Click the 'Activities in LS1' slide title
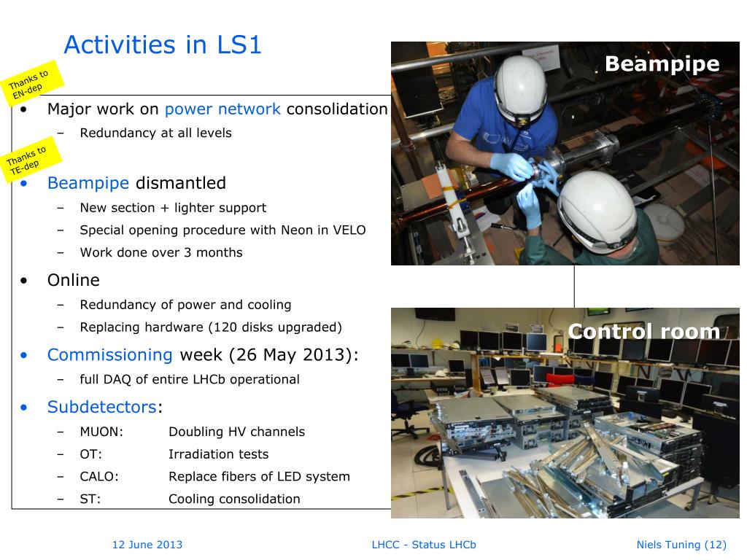Image resolution: width=747 pixels, height=560 pixels. 163,44
